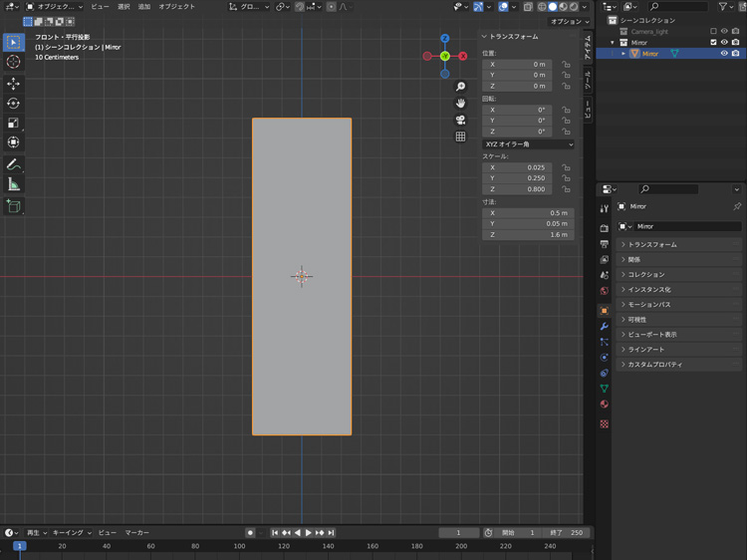Open the Material properties tab icon

pos(604,405)
